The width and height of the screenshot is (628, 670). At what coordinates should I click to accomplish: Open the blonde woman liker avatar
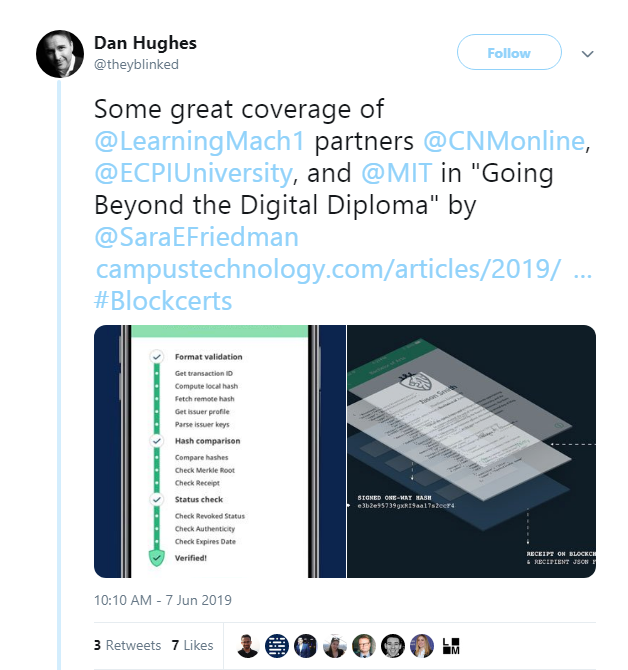pyautogui.click(x=422, y=646)
